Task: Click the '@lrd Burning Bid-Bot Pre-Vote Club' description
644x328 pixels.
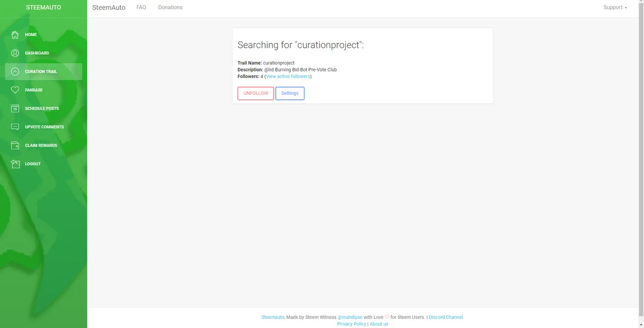Action: [x=300, y=70]
